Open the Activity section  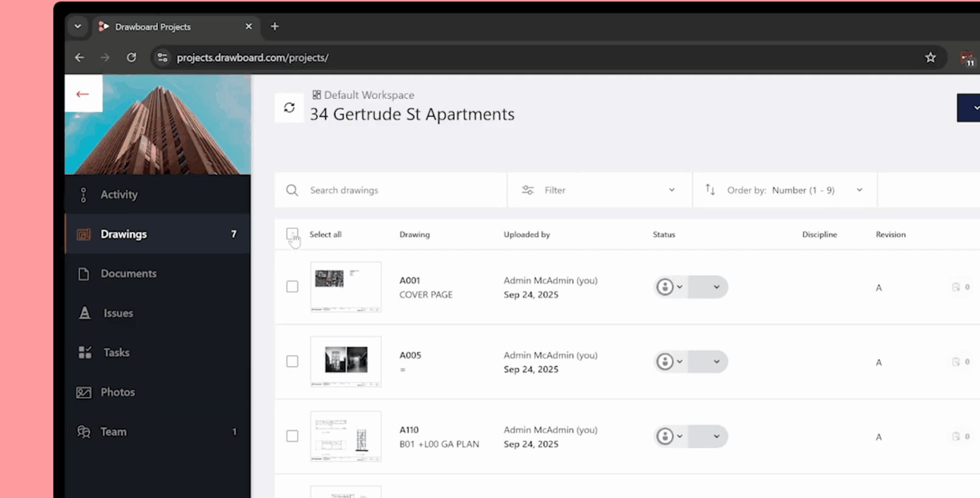point(158,194)
